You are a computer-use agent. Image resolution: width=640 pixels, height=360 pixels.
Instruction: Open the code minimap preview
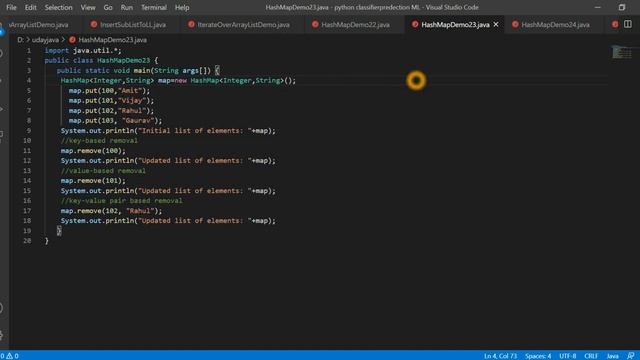pyautogui.click(x=621, y=52)
